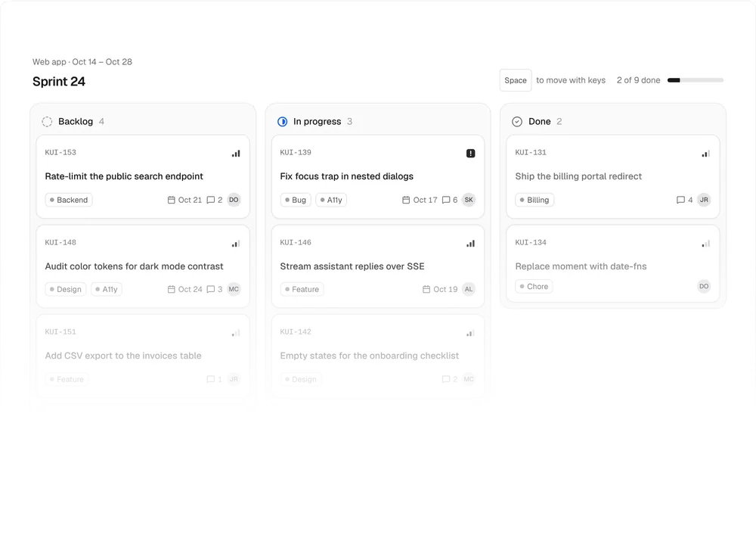756x541 pixels.
Task: Click the DO avatar on KUI-134
Action: [704, 286]
